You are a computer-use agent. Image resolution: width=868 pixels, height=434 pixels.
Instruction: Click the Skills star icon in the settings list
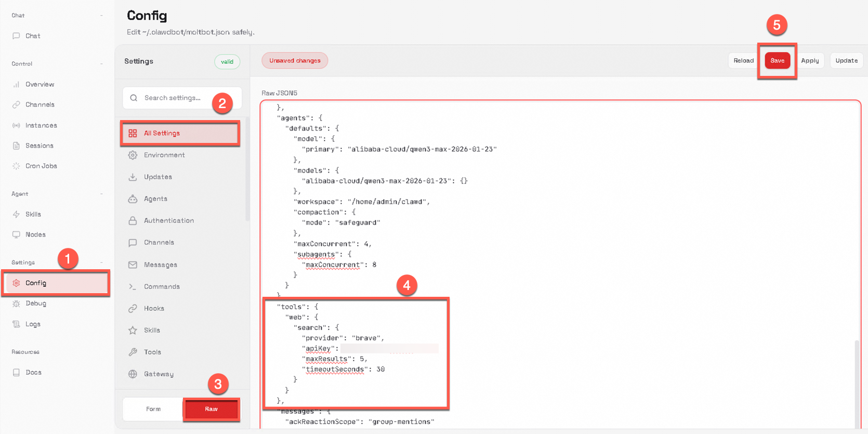click(x=133, y=330)
